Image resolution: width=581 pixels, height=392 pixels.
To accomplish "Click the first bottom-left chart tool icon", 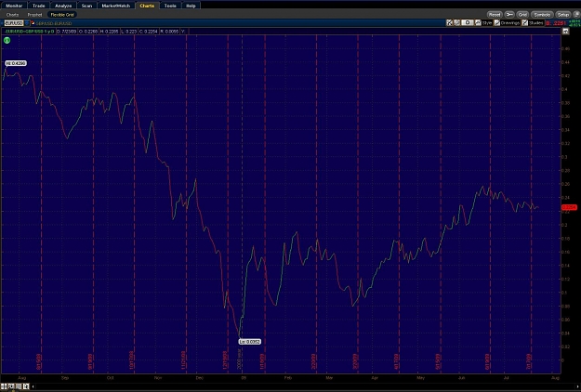I will tap(4, 386).
